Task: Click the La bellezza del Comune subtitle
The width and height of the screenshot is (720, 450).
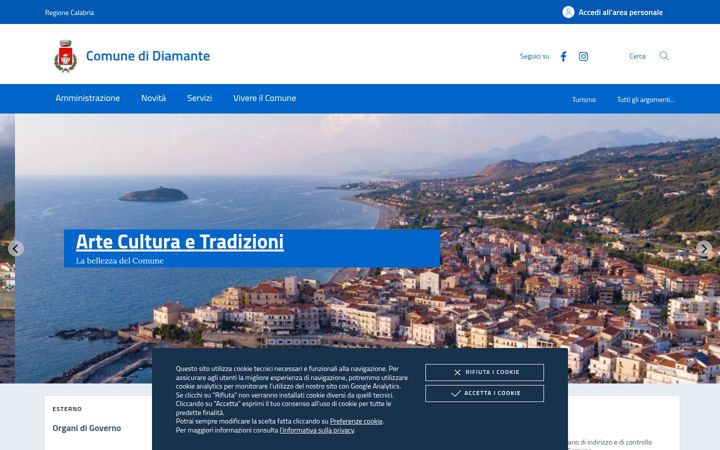Action: [120, 261]
